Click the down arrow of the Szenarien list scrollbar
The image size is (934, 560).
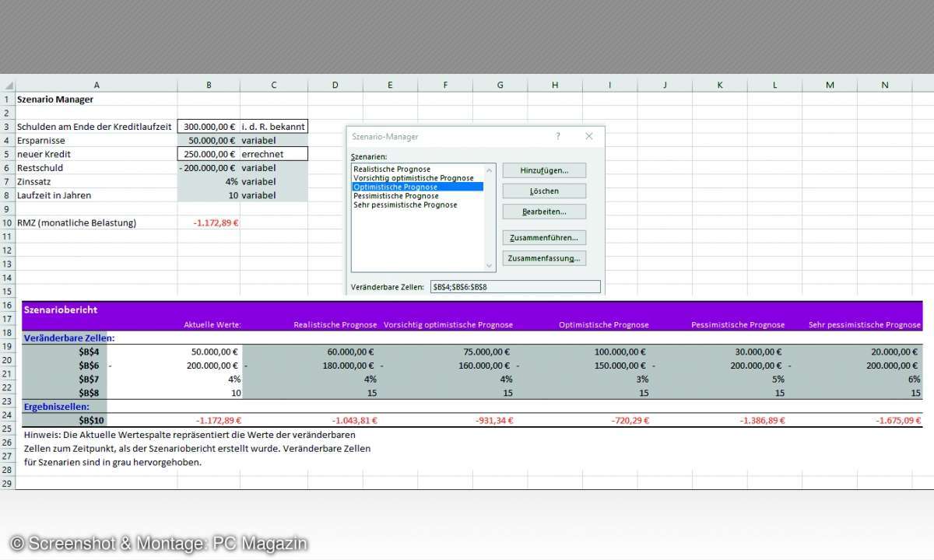pyautogui.click(x=489, y=266)
